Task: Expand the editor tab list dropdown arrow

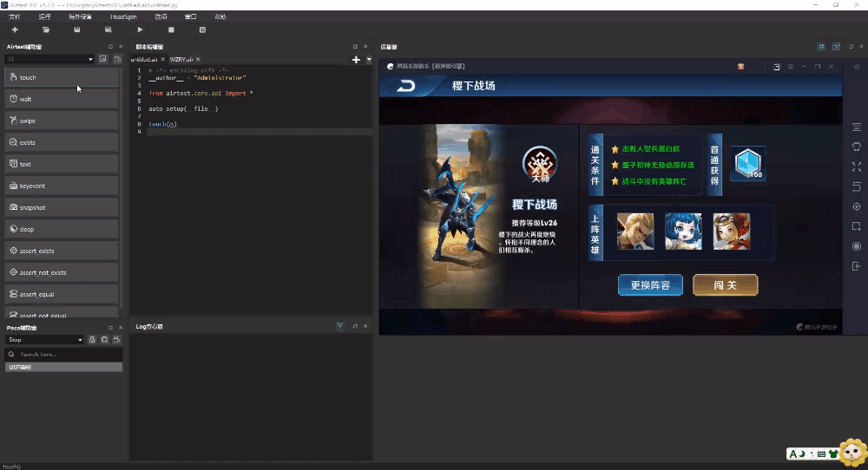Action: tap(369, 59)
